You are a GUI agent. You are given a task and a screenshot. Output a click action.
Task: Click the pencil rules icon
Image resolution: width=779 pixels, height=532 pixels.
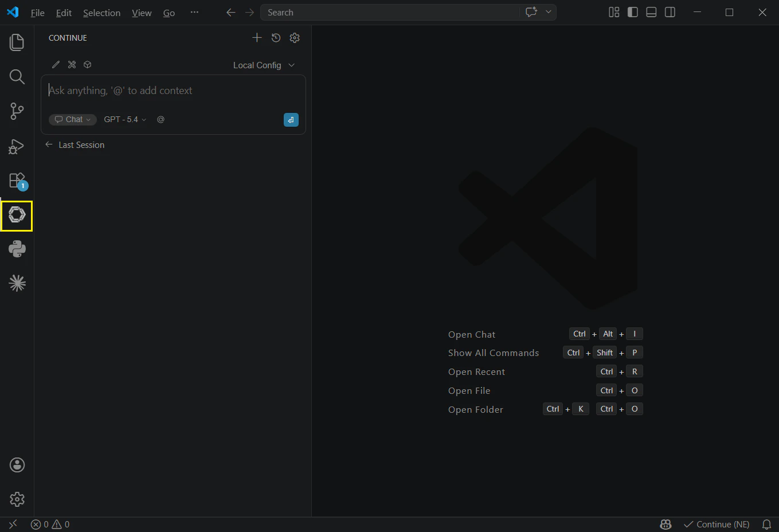pos(56,65)
